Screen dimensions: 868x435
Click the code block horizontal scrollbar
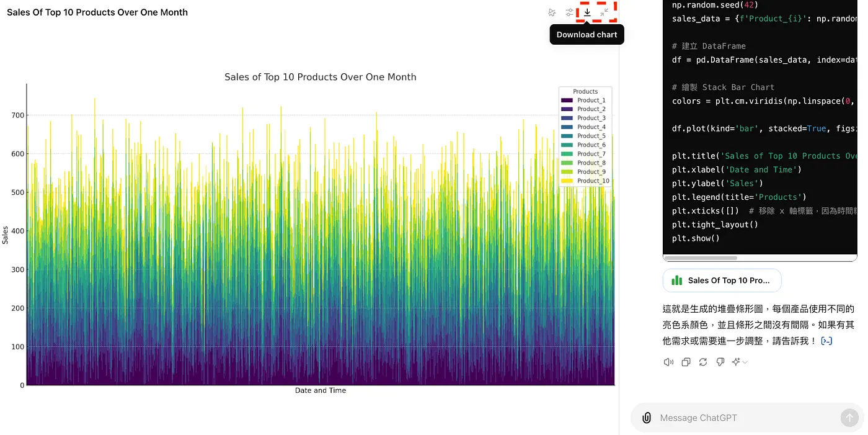700,258
